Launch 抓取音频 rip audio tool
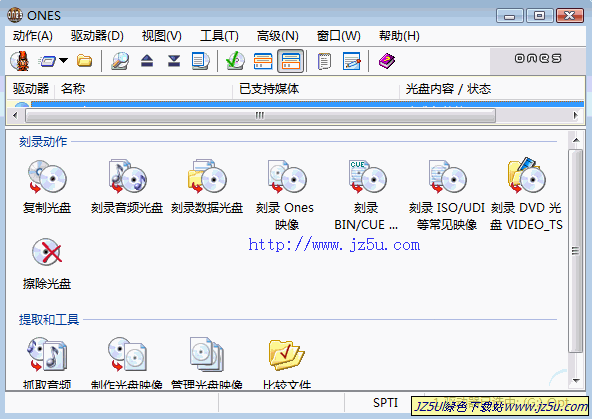 [x=47, y=363]
